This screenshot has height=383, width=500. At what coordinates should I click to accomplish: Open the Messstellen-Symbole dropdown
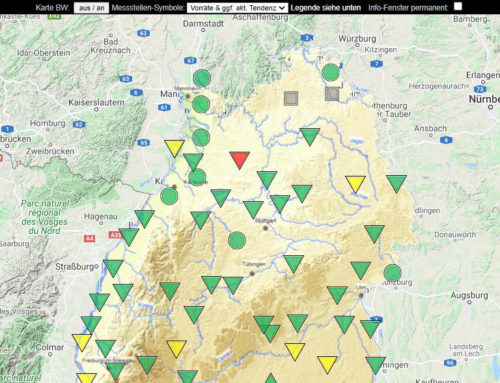pyautogui.click(x=237, y=8)
